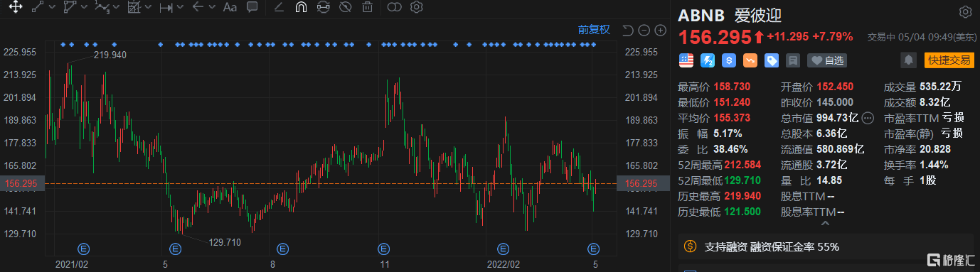980x272 pixels.
Task: Delete drawings with the trash icon
Action: point(367,7)
